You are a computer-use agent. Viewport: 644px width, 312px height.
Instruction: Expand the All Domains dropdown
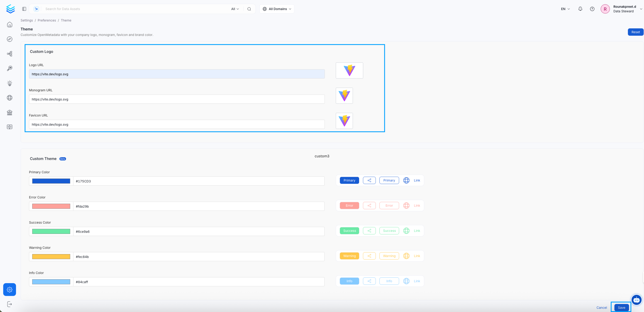[x=277, y=9]
